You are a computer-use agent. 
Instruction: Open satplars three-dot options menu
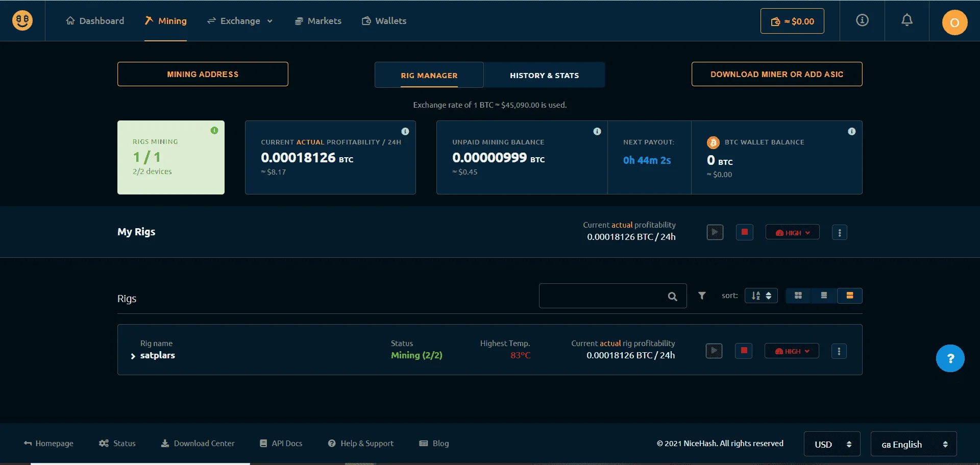pos(839,351)
